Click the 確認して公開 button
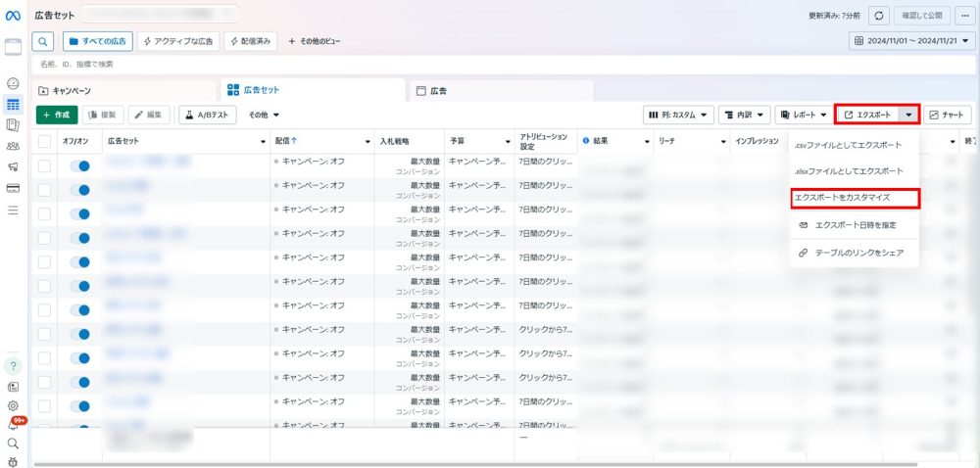980x468 pixels. [x=922, y=16]
